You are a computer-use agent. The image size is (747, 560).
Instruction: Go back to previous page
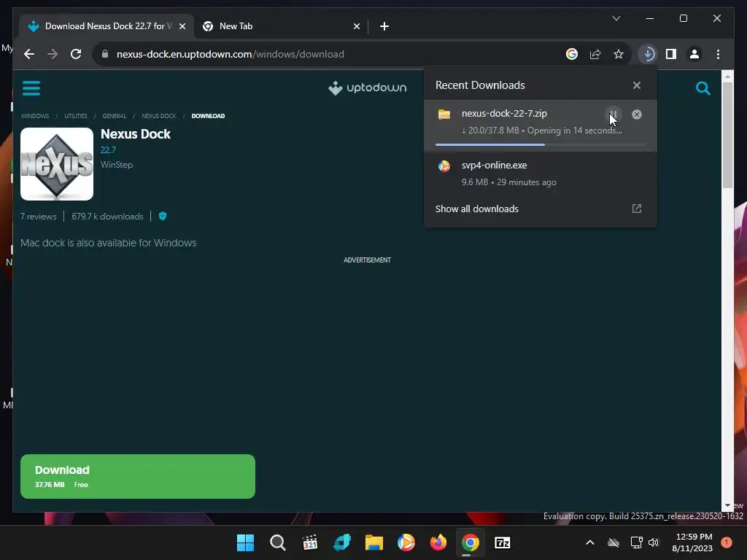click(29, 54)
